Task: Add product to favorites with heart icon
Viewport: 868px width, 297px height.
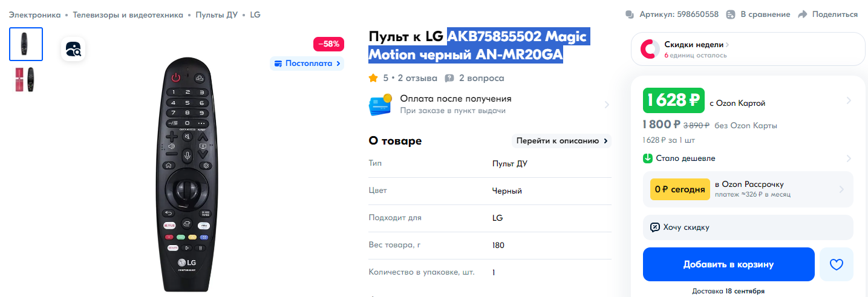Action: (x=836, y=264)
